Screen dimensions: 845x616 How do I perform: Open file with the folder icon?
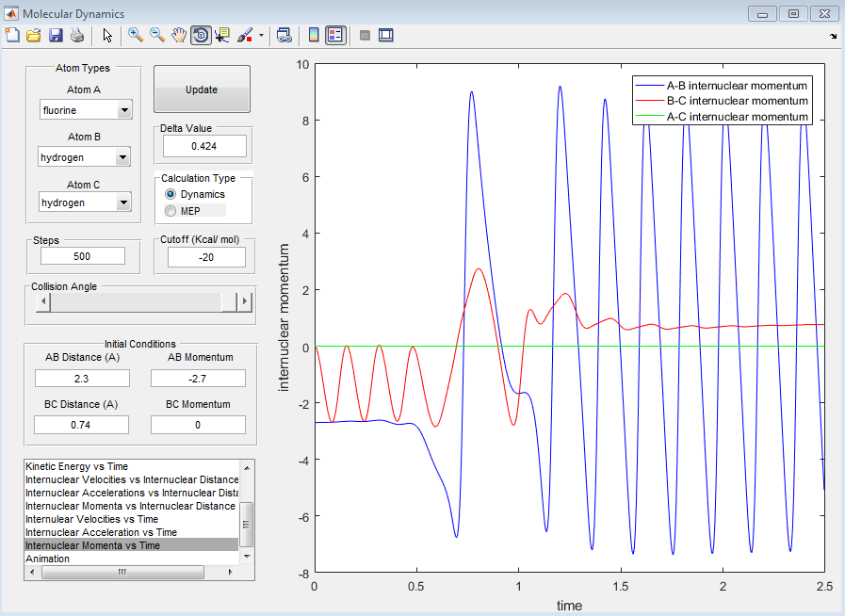33,35
